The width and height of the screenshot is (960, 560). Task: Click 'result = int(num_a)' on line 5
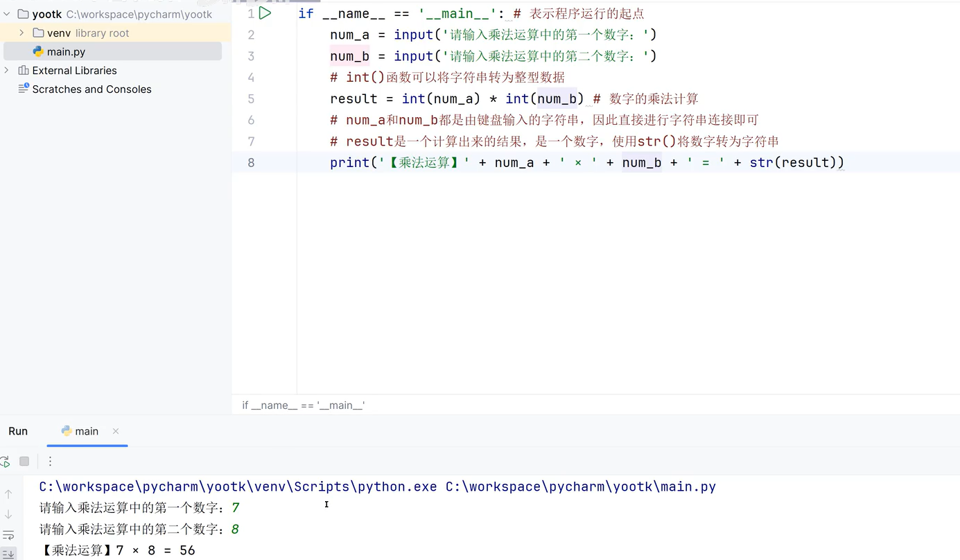[405, 98]
